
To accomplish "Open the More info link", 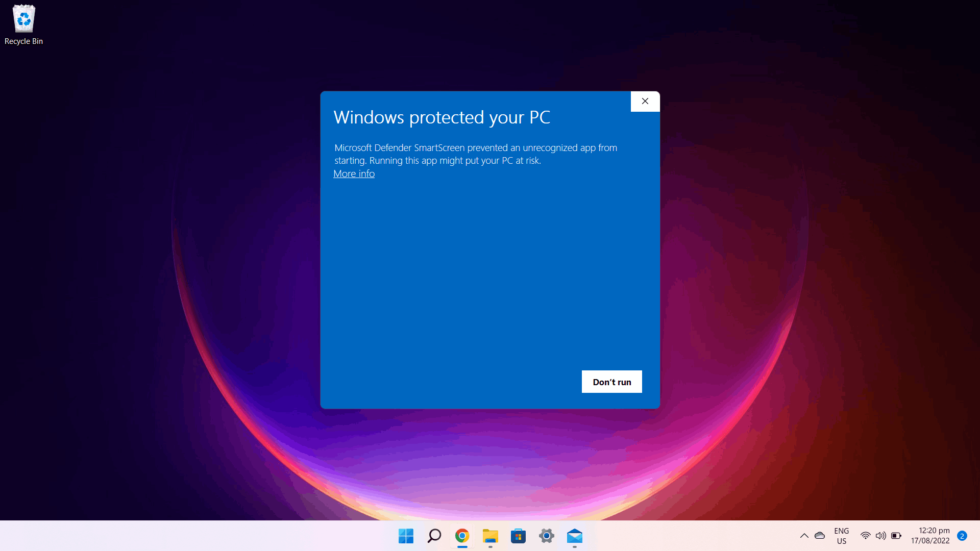I will [354, 173].
